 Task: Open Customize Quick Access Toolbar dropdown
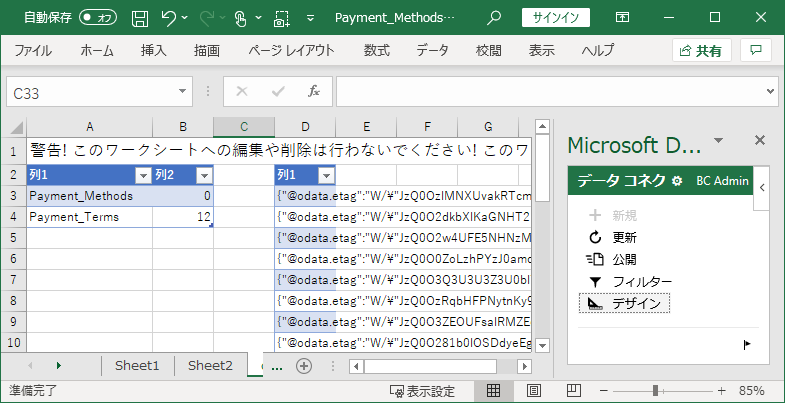click(x=310, y=19)
